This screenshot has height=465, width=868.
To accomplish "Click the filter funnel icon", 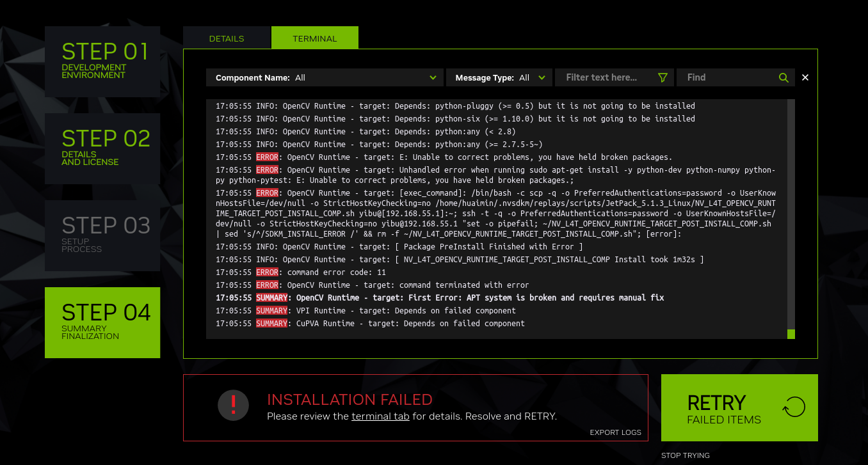I will click(663, 77).
